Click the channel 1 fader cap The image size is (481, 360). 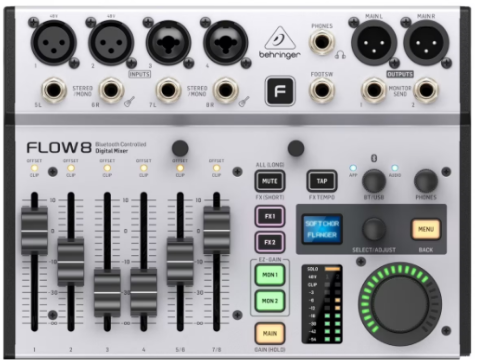[x=35, y=231]
